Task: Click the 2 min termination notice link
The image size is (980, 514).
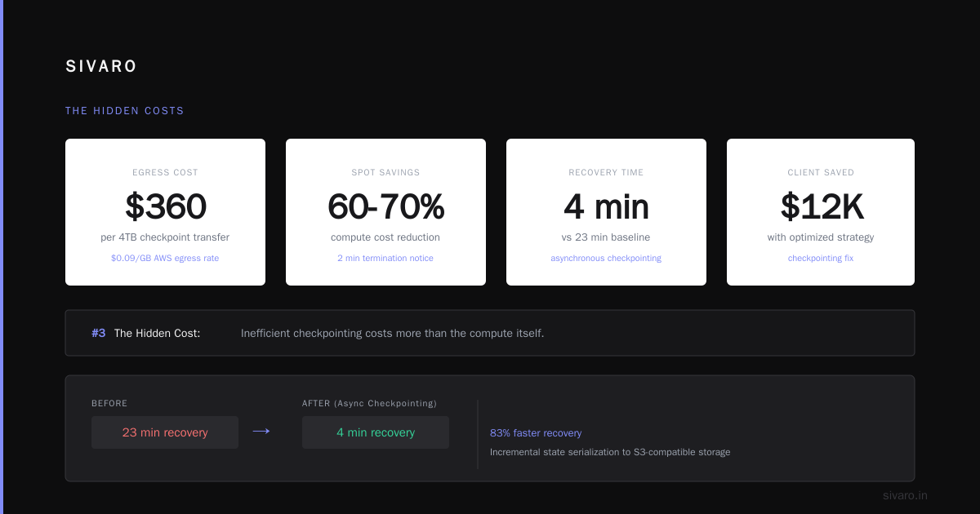Action: [385, 258]
